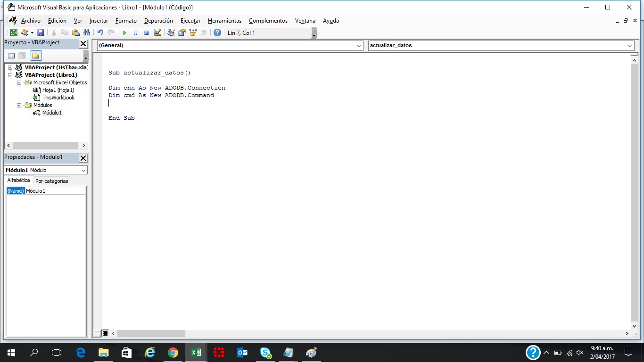Enable the View Code button in Project Explorer
Viewport: 644px width, 362px height.
click(x=11, y=55)
